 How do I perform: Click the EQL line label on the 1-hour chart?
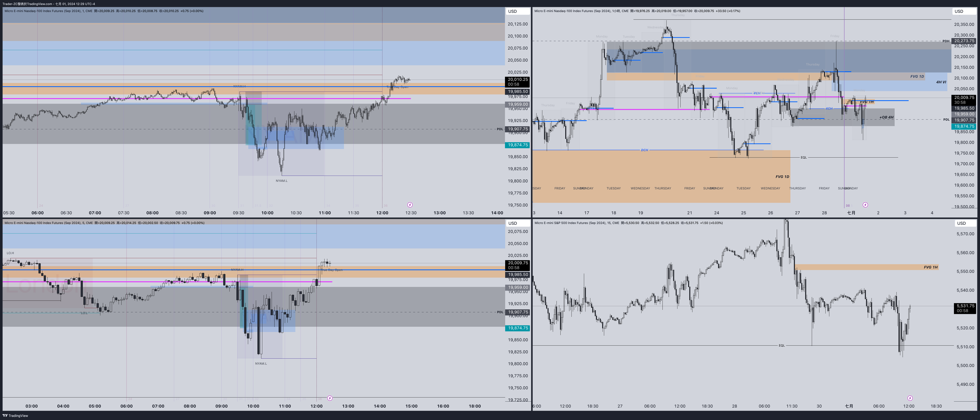(x=803, y=157)
